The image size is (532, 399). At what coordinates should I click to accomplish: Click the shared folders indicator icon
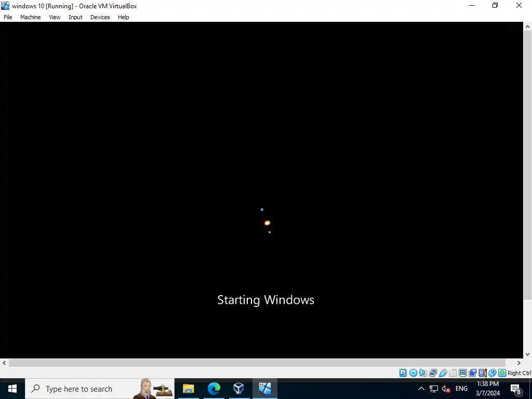(453, 373)
